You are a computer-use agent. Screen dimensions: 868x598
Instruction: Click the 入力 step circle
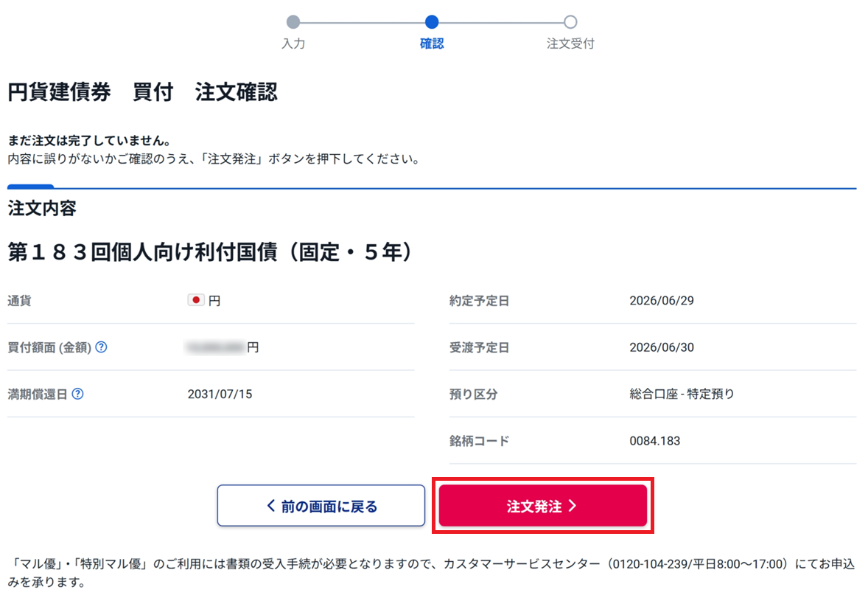click(293, 22)
